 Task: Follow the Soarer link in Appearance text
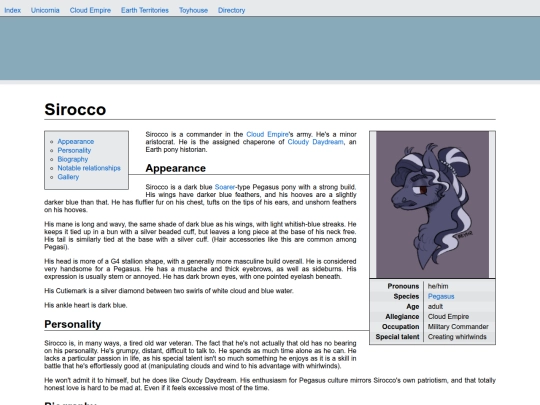click(x=225, y=187)
